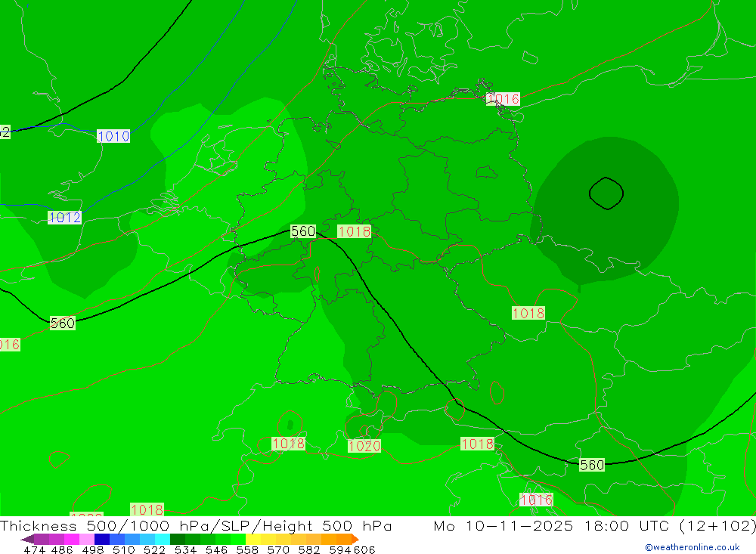Click the 1018 label next to central 560
This screenshot has width=756, height=554.
click(x=354, y=231)
